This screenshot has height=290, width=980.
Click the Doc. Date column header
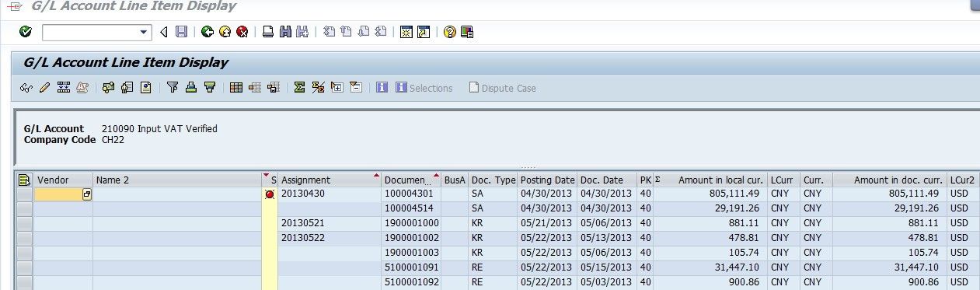(608, 180)
